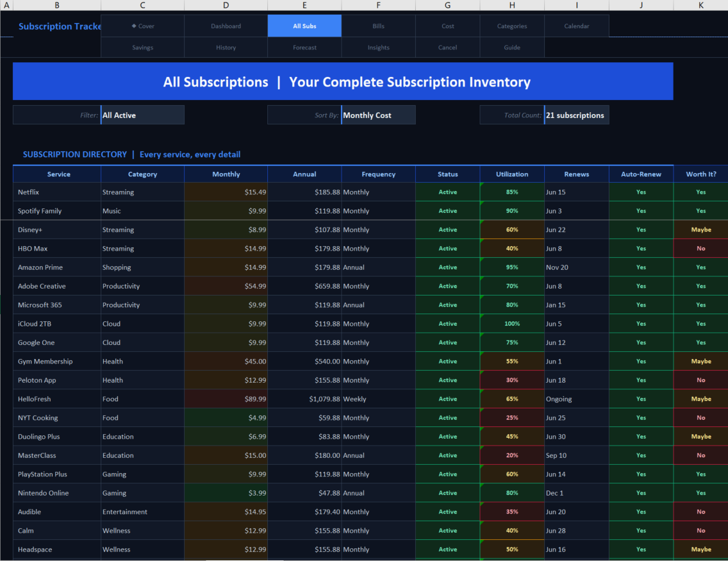Viewport: 728px width, 561px height.
Task: Select Headspace Worth It cell Maybe
Action: point(701,549)
